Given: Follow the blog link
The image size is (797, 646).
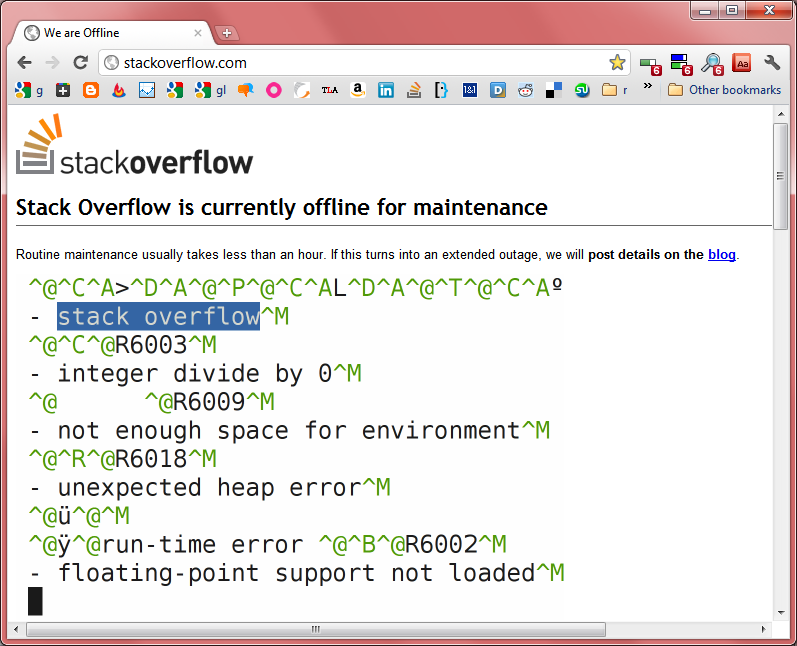Looking at the screenshot, I should coord(721,254).
